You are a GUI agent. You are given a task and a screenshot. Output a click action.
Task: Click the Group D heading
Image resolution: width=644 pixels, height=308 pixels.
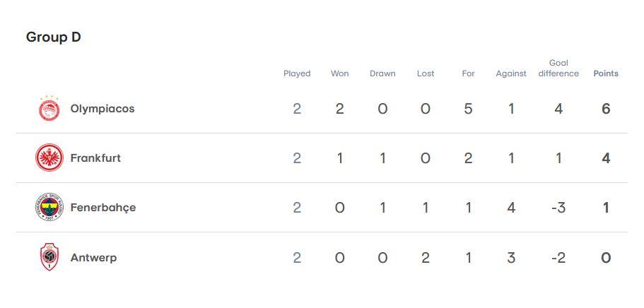click(54, 37)
